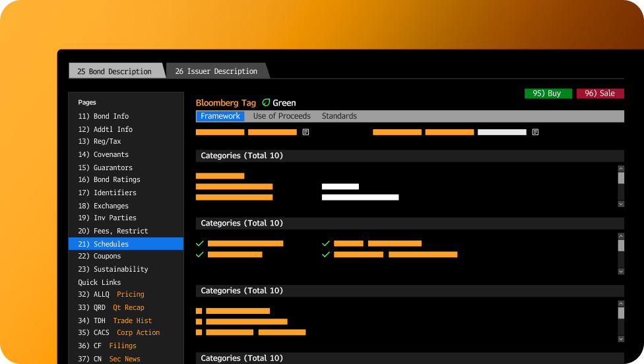The height and width of the screenshot is (364, 644).
Task: Open the 26 Issuer Description tab
Action: [x=216, y=71]
